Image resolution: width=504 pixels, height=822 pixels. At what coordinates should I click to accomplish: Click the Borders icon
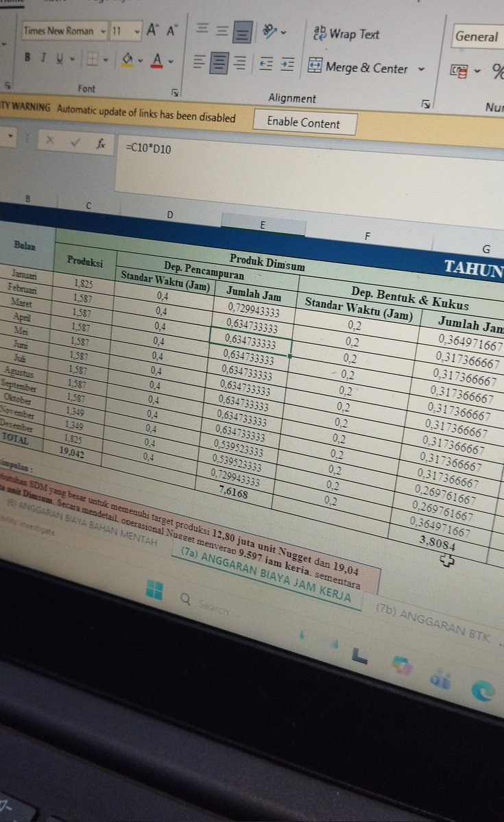(x=93, y=59)
